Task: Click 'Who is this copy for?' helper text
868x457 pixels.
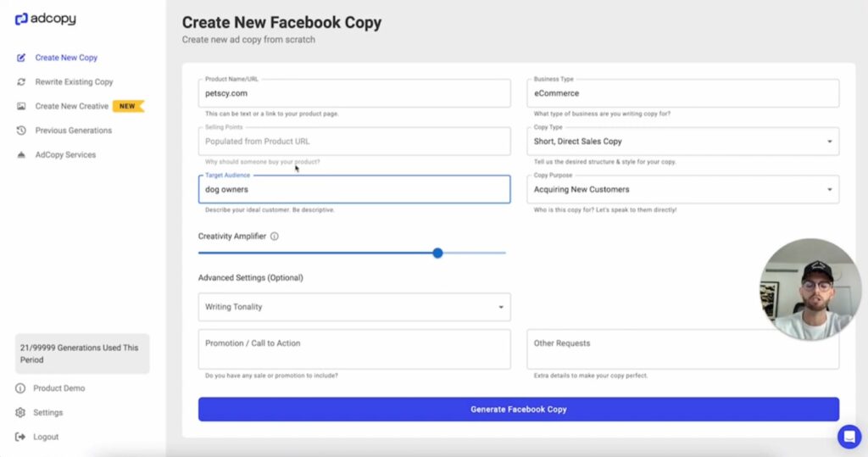Action: 605,210
